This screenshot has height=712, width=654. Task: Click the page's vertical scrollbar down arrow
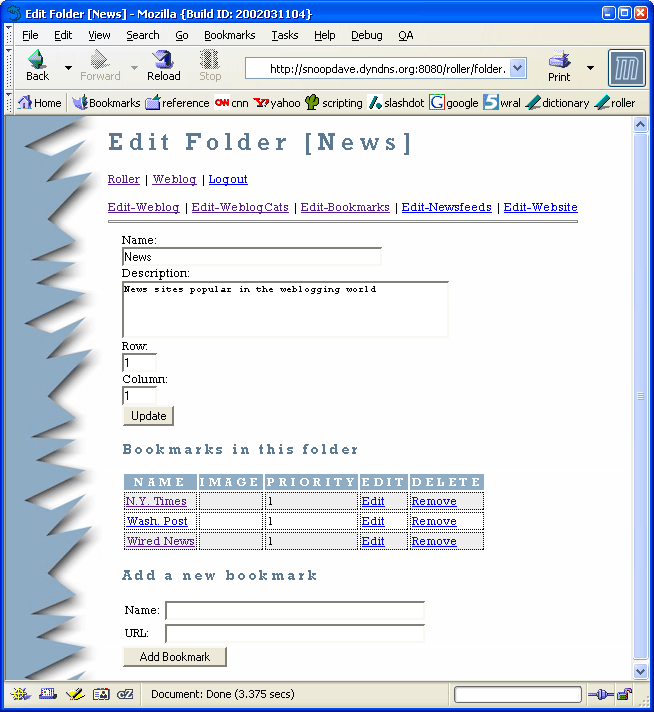(641, 672)
